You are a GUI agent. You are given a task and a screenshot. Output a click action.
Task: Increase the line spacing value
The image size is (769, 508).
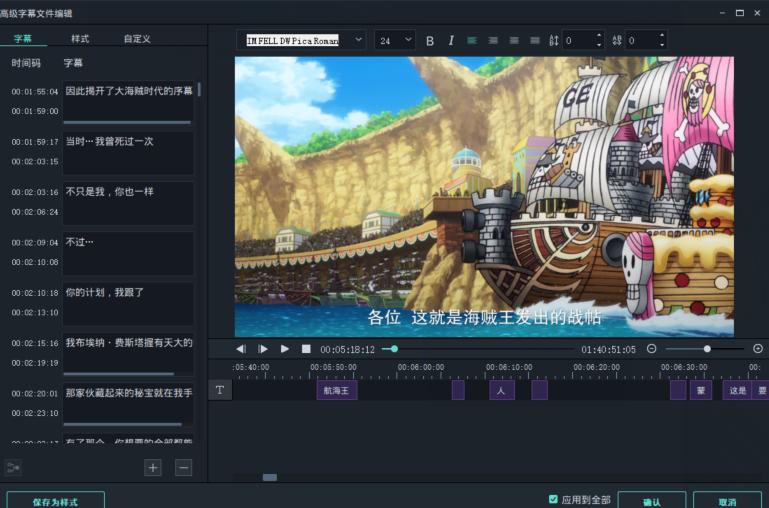pyautogui.click(x=599, y=36)
